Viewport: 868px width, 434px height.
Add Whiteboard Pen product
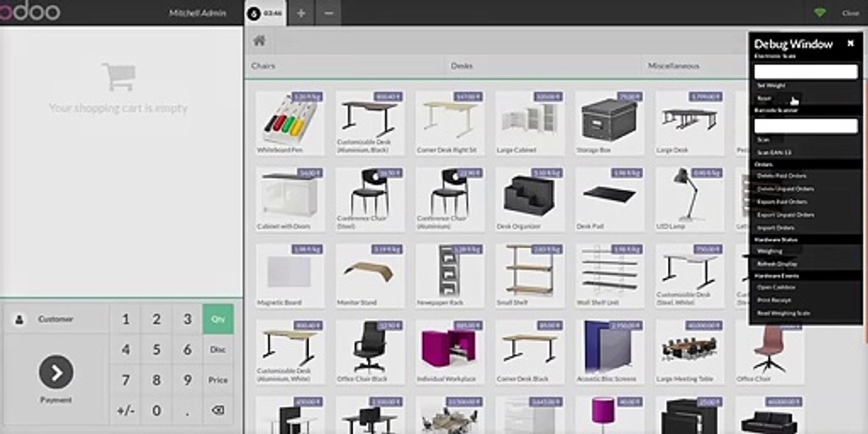[290, 123]
